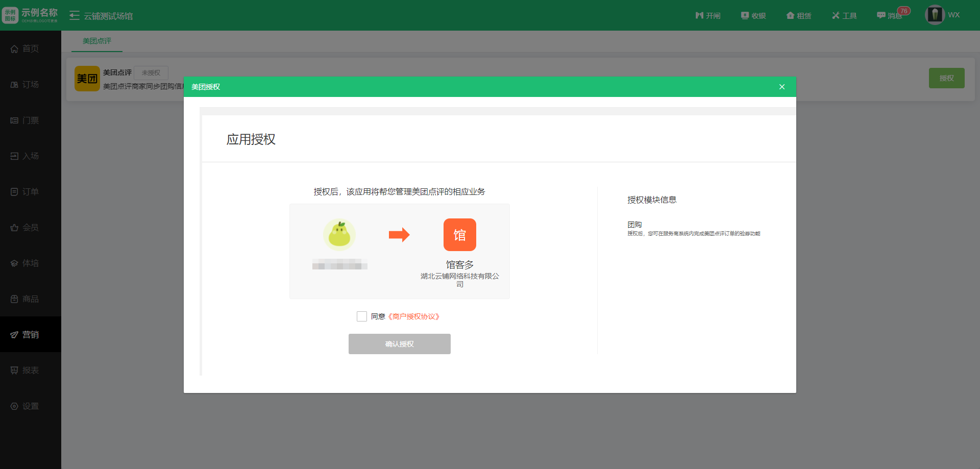Close the 美团授权 dialog
This screenshot has height=469, width=980.
click(781, 87)
